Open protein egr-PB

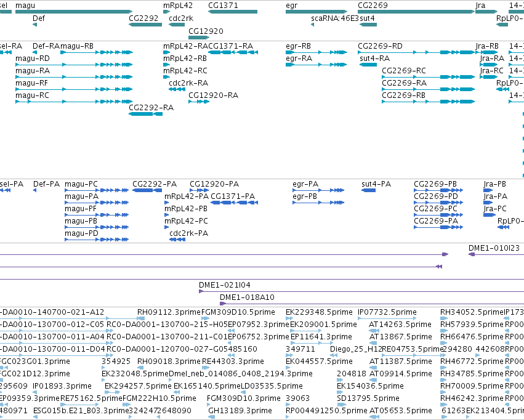(x=305, y=196)
